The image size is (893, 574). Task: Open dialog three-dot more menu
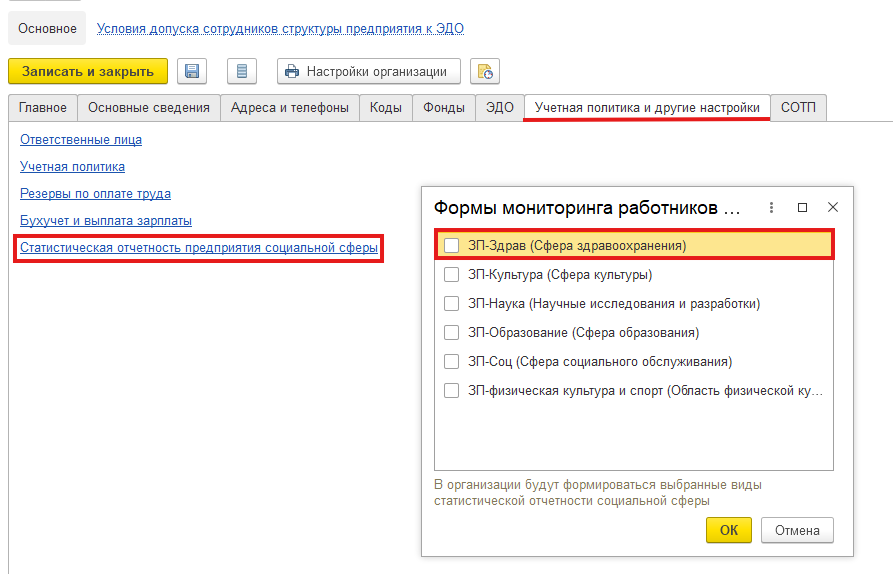pyautogui.click(x=771, y=207)
